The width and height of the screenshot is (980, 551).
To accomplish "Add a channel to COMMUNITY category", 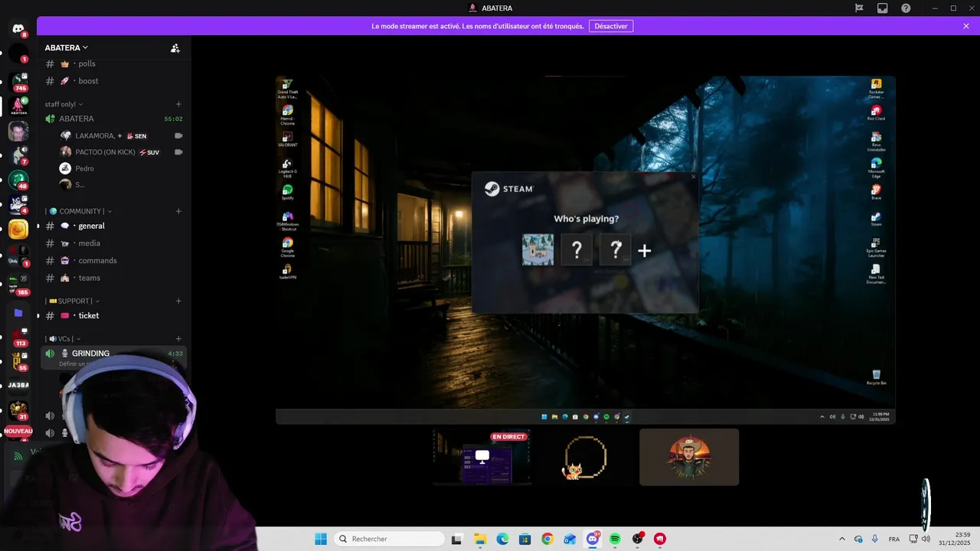I will pyautogui.click(x=178, y=211).
